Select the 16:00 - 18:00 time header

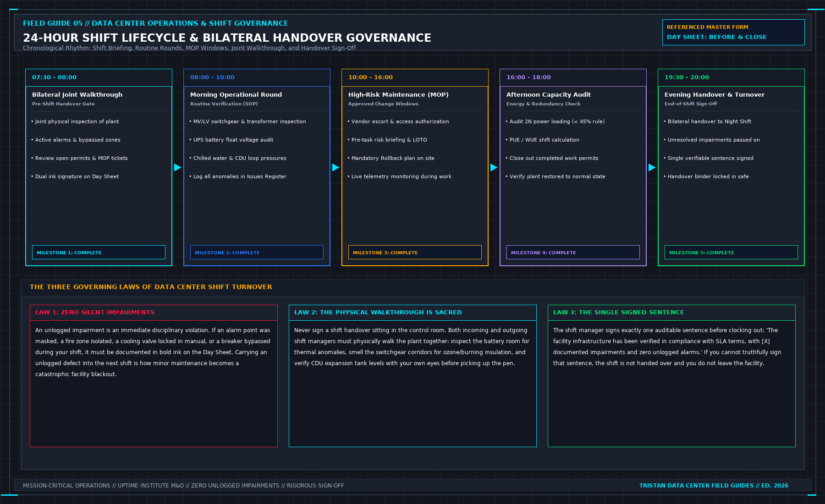click(573, 77)
